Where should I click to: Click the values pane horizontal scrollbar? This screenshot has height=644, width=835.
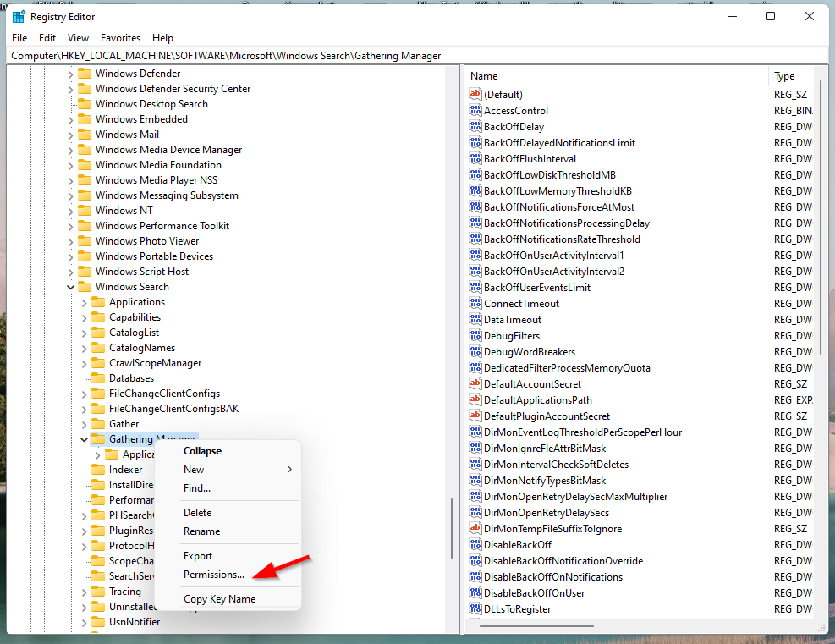coord(536,626)
